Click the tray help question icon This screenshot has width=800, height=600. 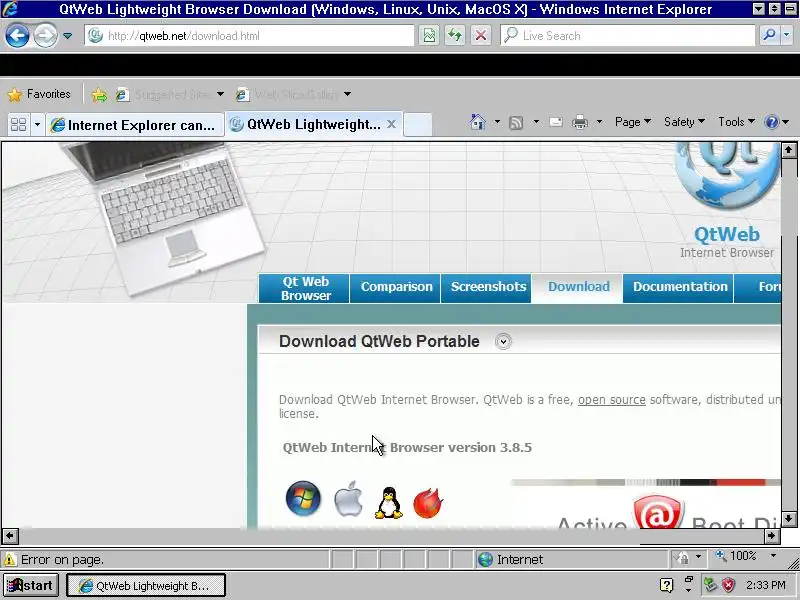click(x=666, y=585)
